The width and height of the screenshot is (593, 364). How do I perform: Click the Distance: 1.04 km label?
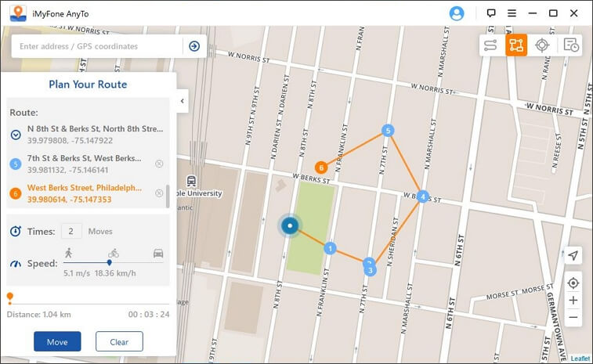tap(38, 314)
